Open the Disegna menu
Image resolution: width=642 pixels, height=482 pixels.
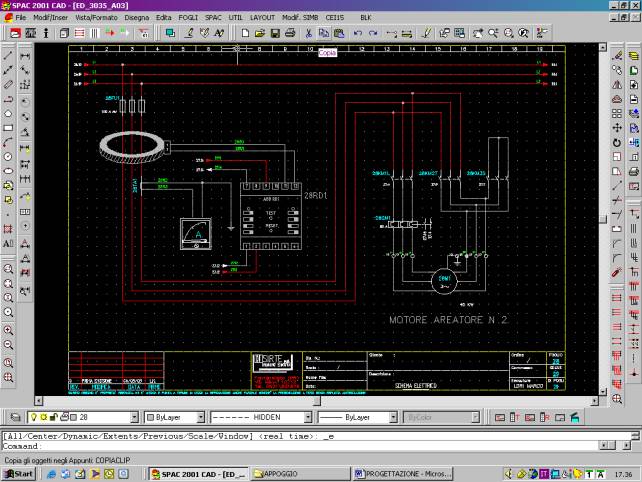138,18
